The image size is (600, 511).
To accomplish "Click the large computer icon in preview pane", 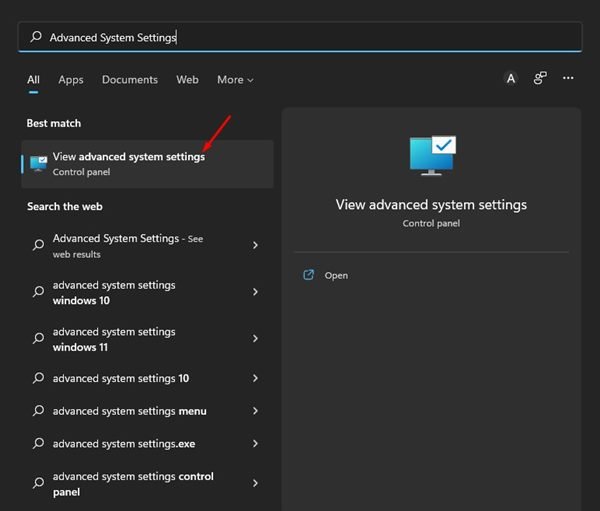I will coord(431,156).
